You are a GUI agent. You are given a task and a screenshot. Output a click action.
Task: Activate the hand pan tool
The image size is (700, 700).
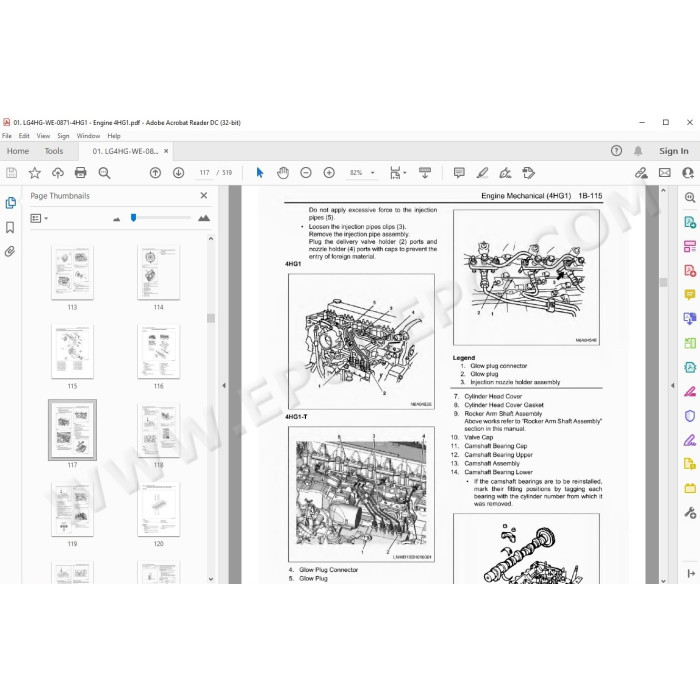point(283,173)
